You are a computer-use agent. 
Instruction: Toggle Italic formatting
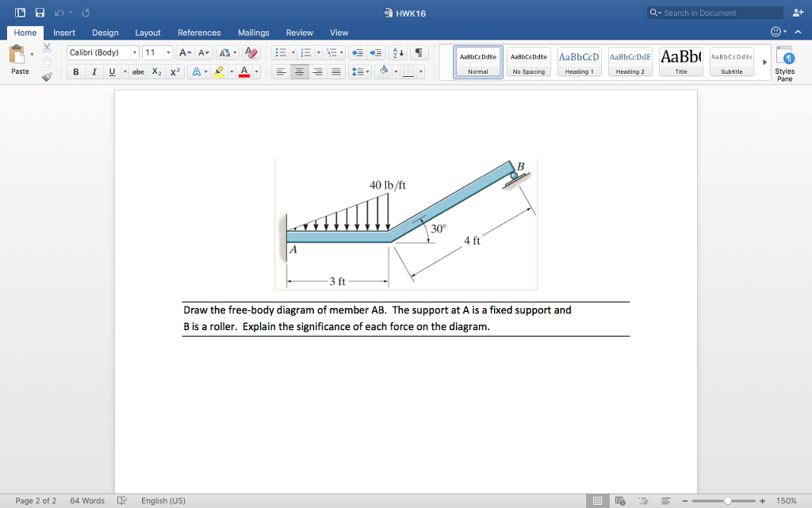(x=94, y=71)
